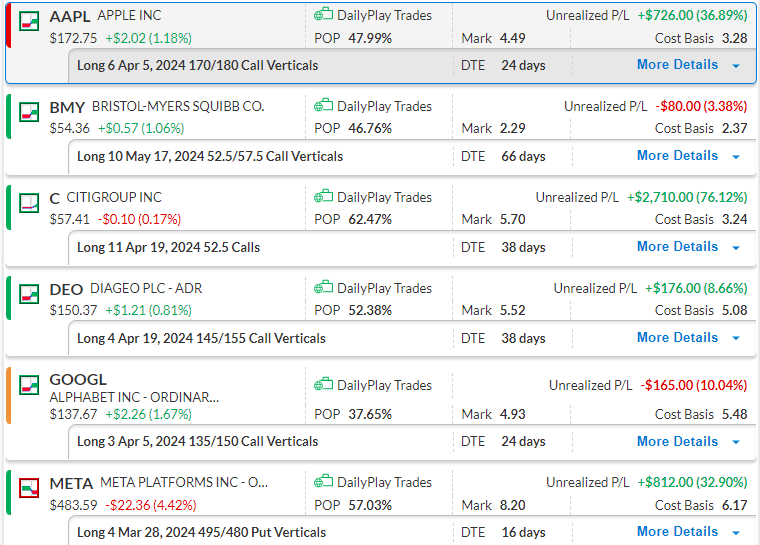Click META DTE 16 days
Screen dimensions: 760x545
[x=523, y=532]
